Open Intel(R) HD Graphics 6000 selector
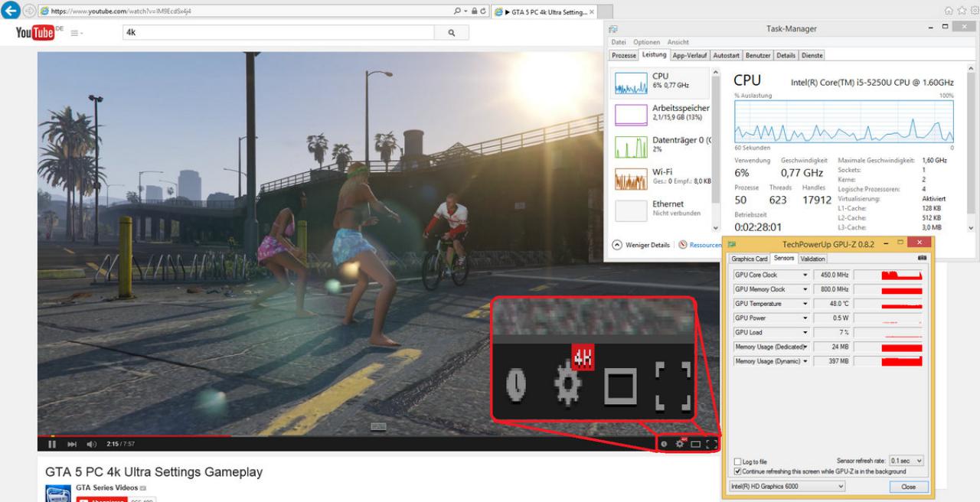The image size is (980, 502). 786,487
